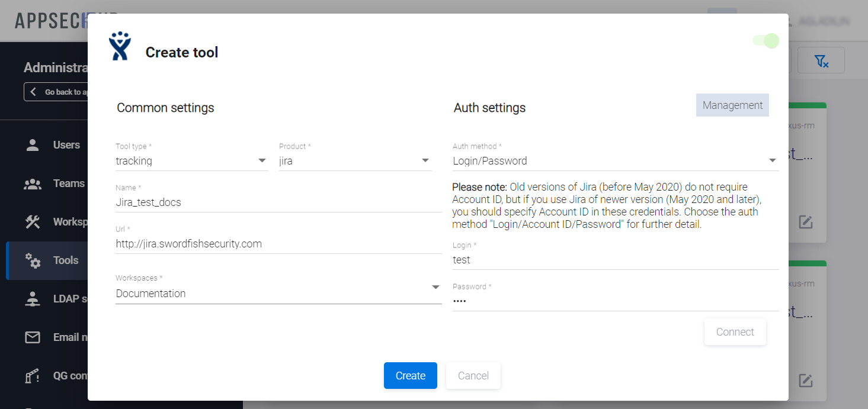This screenshot has height=409, width=868.
Task: Click the upper tool card edit icon
Action: (805, 222)
